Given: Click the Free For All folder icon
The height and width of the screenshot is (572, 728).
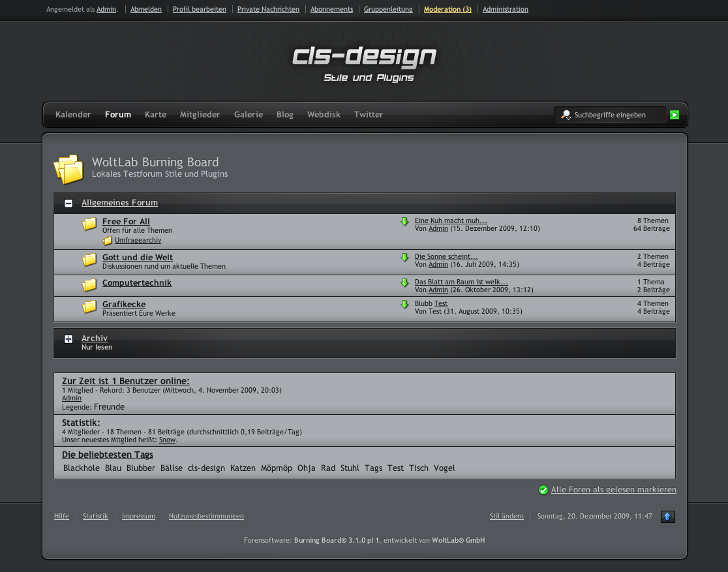Looking at the screenshot, I should click(x=89, y=224).
